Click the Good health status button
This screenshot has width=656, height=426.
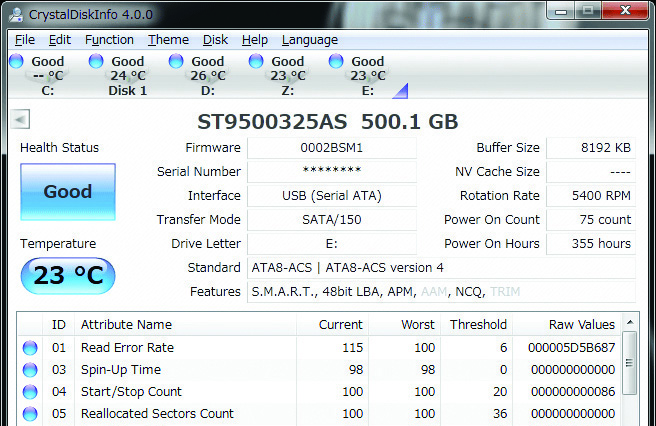pyautogui.click(x=68, y=192)
